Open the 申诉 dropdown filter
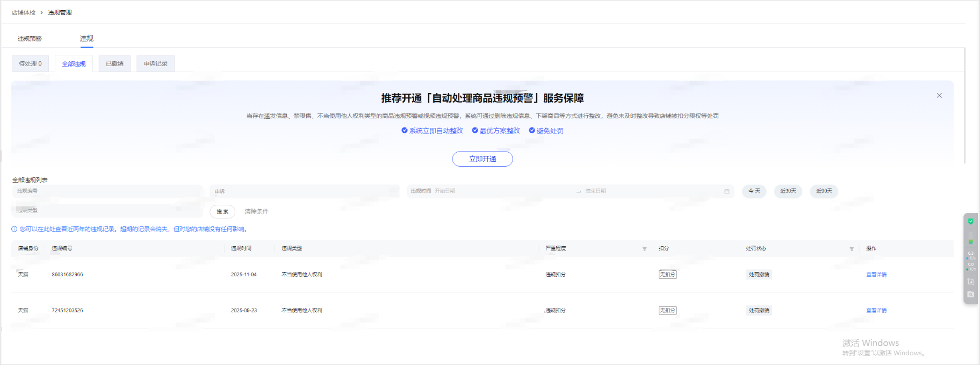980x365 pixels. (305, 191)
